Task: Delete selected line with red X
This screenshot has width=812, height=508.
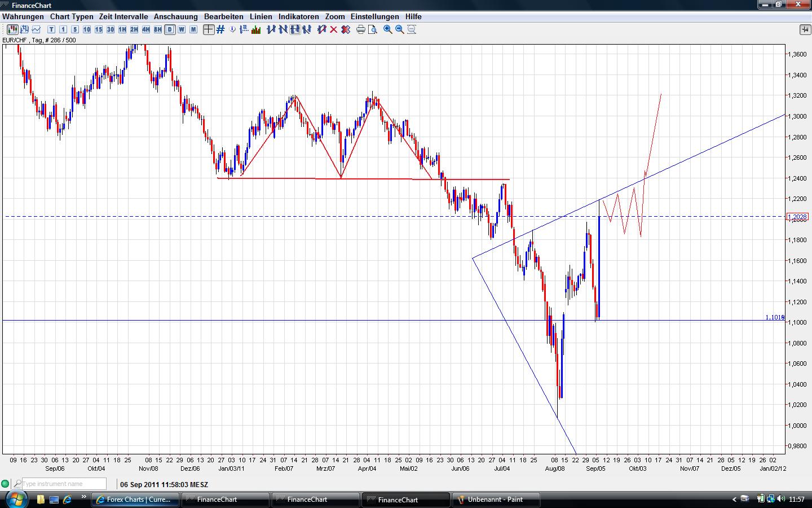Action: coord(334,29)
